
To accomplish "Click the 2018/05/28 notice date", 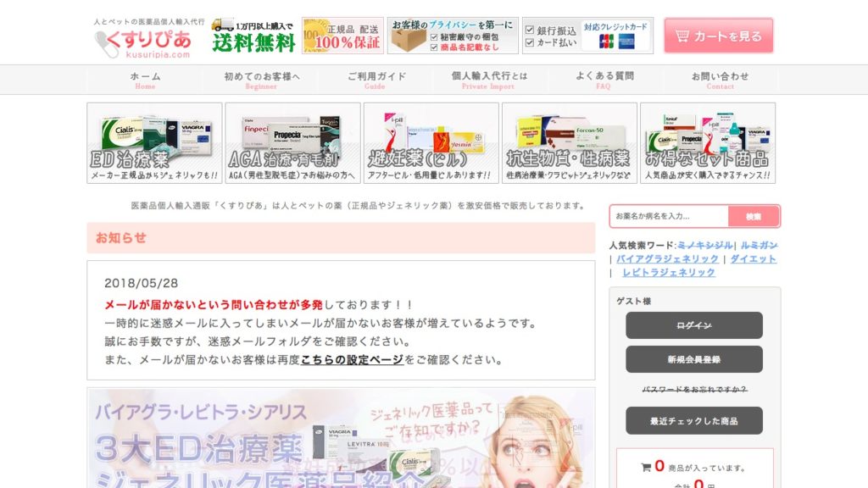I will tap(142, 283).
